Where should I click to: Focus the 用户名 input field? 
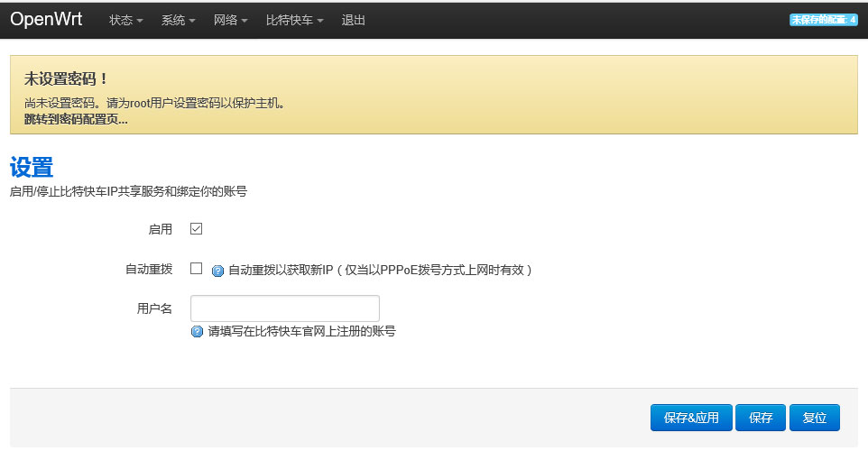pyautogui.click(x=285, y=308)
